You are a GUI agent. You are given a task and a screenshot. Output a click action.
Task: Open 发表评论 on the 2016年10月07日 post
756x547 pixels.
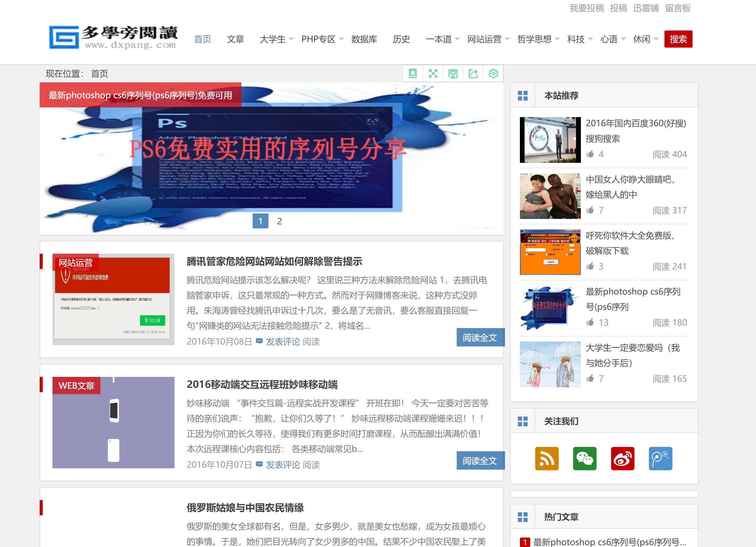[x=283, y=465]
